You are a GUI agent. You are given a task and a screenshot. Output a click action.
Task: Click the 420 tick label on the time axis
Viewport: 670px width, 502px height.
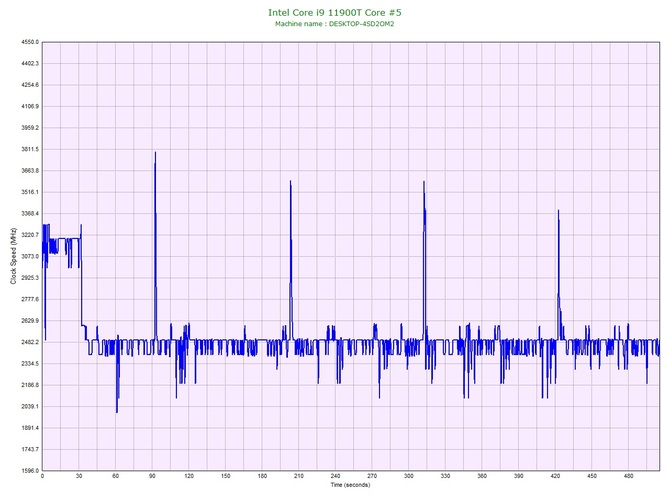pyautogui.click(x=555, y=476)
